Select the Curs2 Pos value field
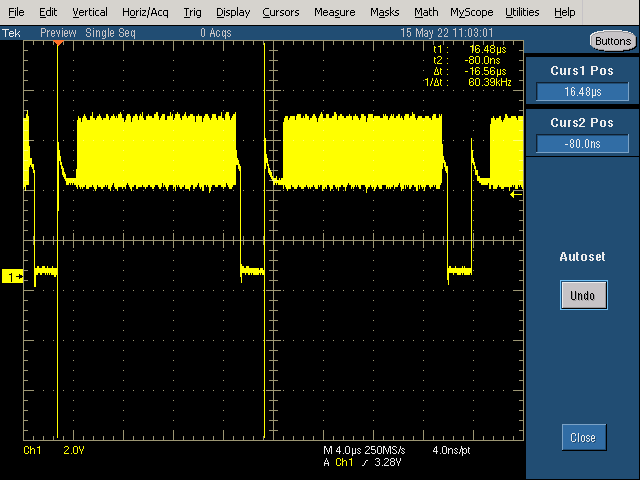 582,144
